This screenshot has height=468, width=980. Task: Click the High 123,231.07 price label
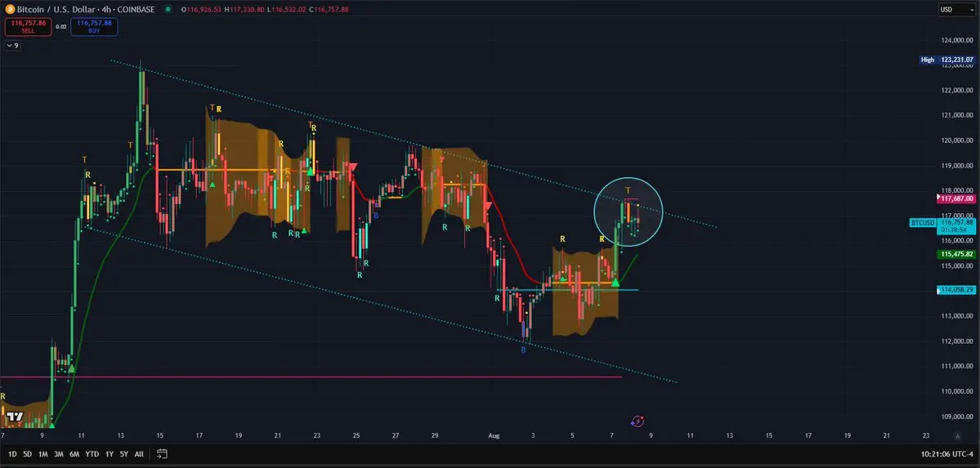[946, 60]
